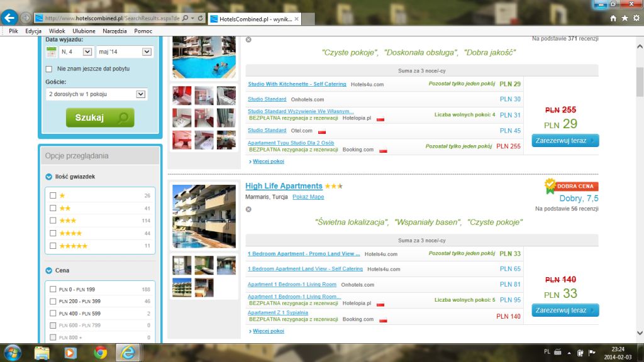The width and height of the screenshot is (644, 362).
Task: Check the PLN 0 - PLN 199 price filter
Action: tap(53, 289)
